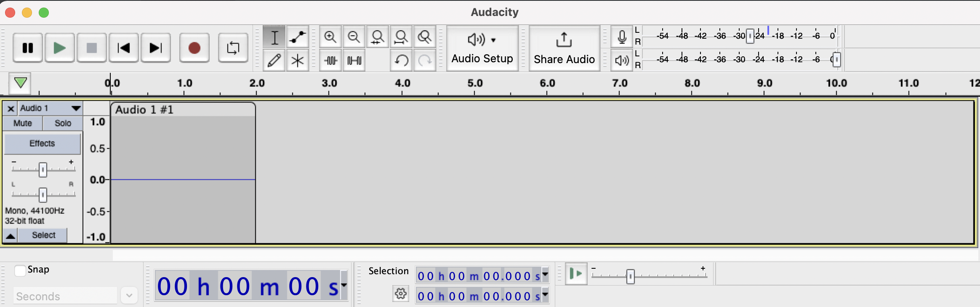Collapse the track with the up arrow
This screenshot has height=307, width=980.
point(11,236)
